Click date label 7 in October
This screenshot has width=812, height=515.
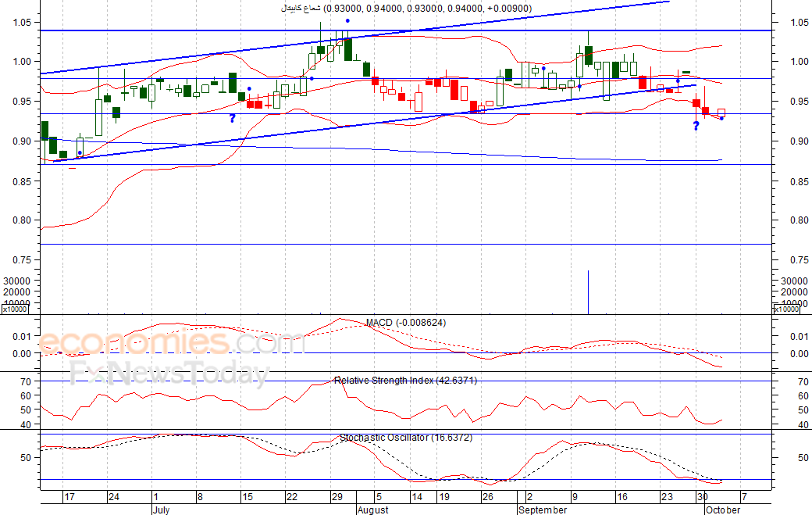tap(743, 497)
